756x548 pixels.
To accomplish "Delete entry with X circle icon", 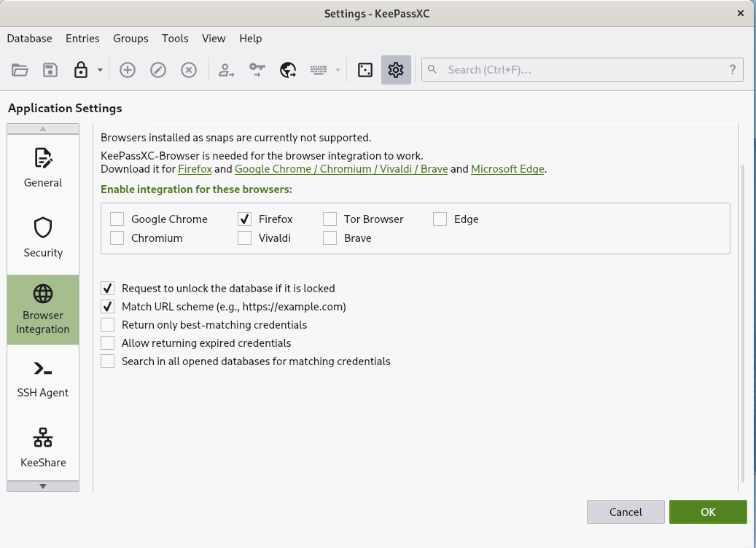I will (189, 70).
